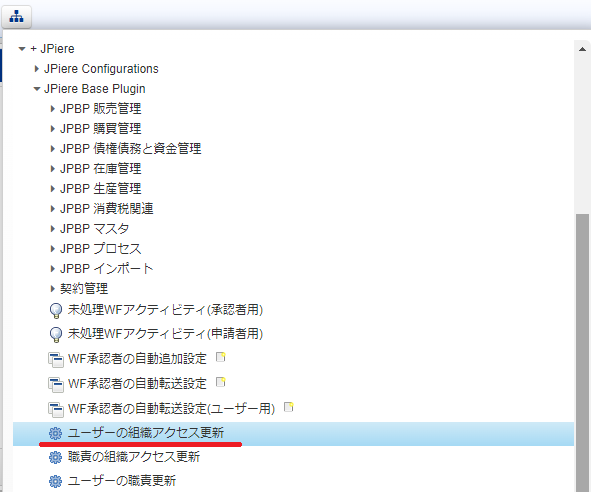Expand JPBP 在庫管理 folder
This screenshot has width=591, height=492.
pos(53,169)
